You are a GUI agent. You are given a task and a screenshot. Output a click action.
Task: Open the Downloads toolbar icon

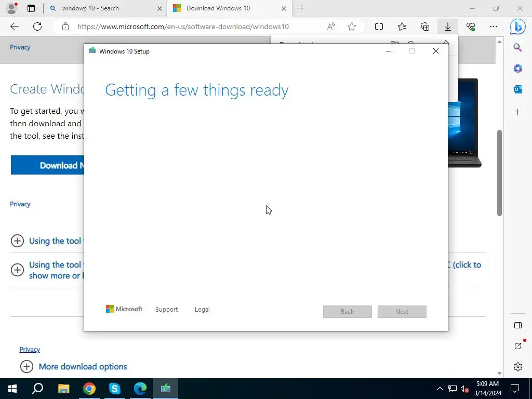[448, 26]
